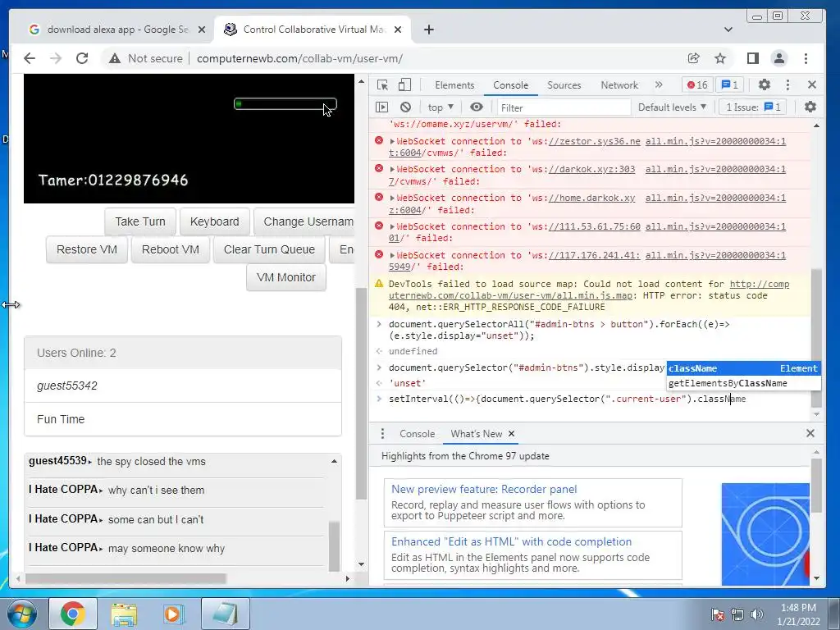This screenshot has height=630, width=840.
Task: Open DevTools settings gear in top bar
Action: click(764, 84)
